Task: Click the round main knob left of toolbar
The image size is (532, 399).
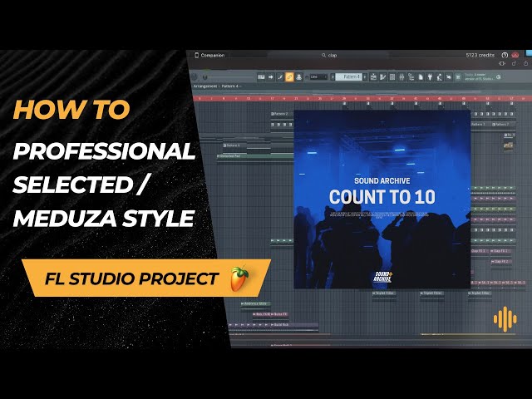Action: 194,77
